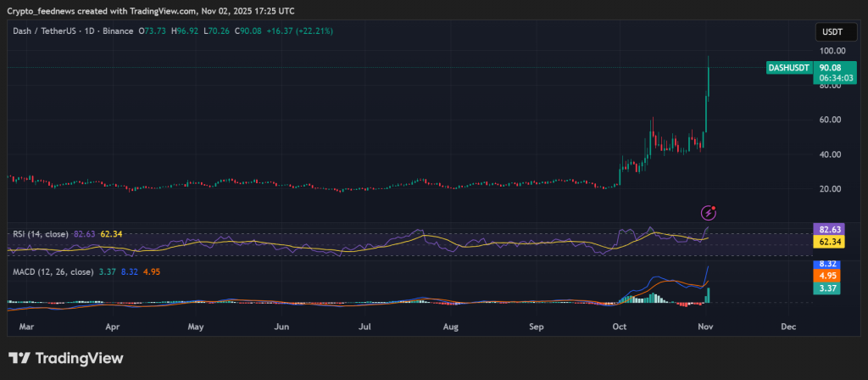Click the purple lightning bolt event icon

click(709, 212)
